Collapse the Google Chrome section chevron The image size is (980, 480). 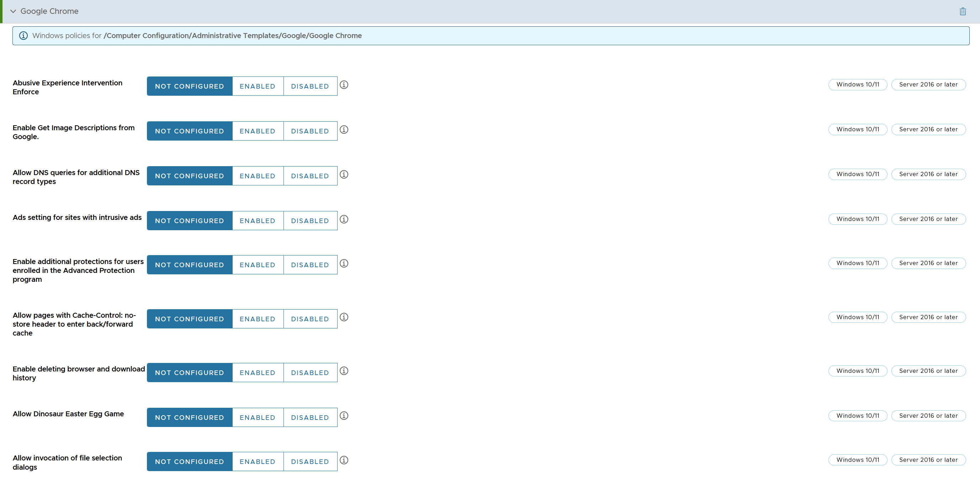pyautogui.click(x=13, y=11)
